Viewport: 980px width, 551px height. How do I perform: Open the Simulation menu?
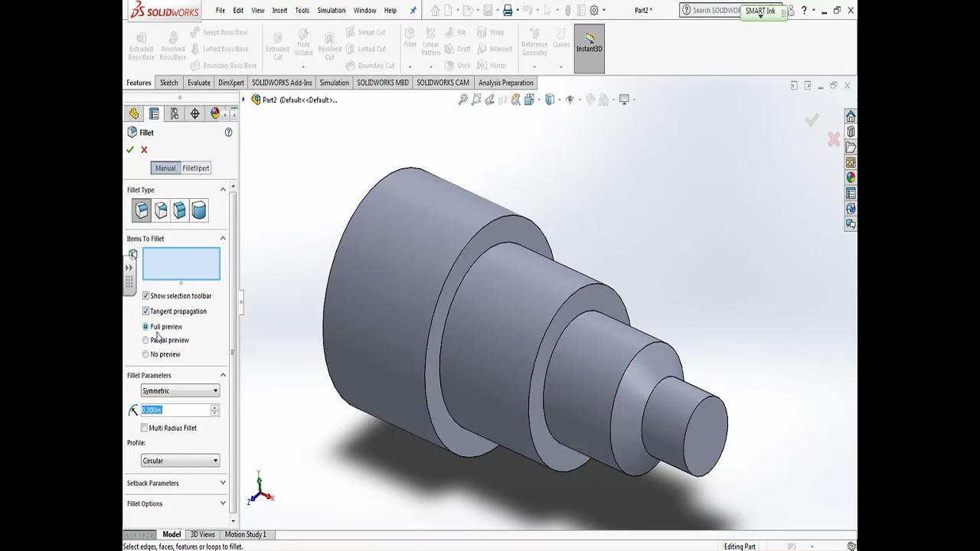coord(332,11)
